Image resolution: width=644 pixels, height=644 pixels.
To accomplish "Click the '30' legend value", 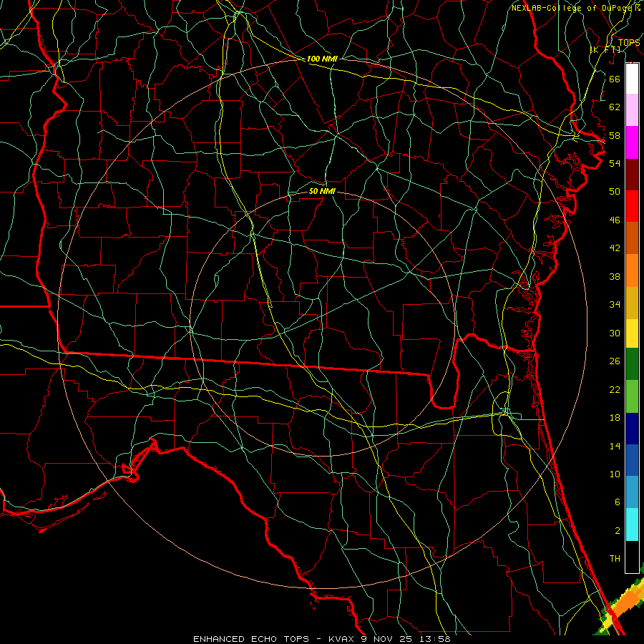I will point(615,333).
